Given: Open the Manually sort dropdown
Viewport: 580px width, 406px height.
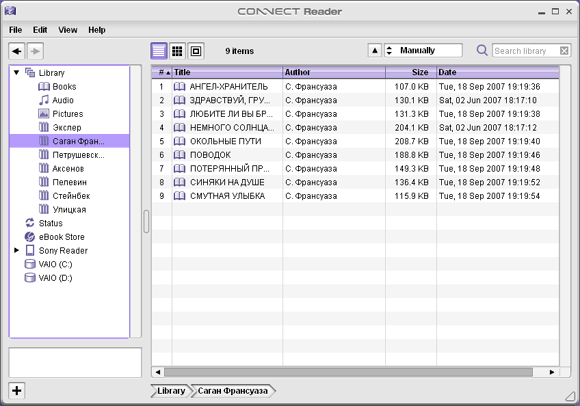Looking at the screenshot, I should click(x=423, y=50).
